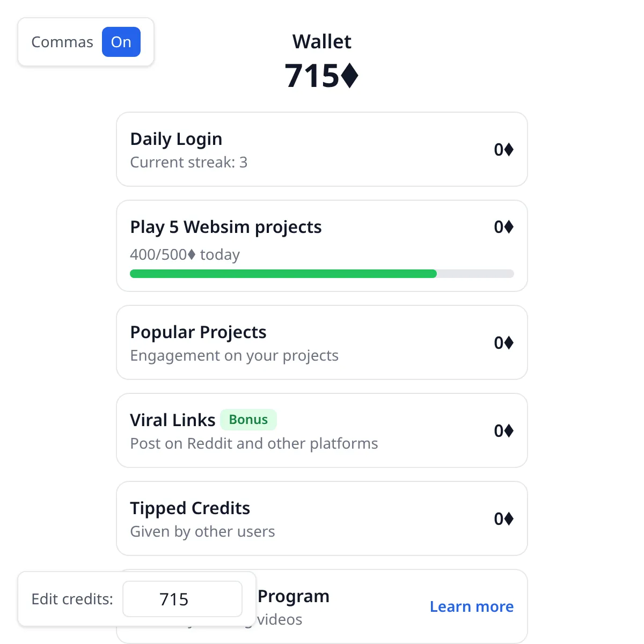Viewport: 644px width, 644px height.
Task: Open the Play 5 Websim projects card
Action: (x=322, y=246)
